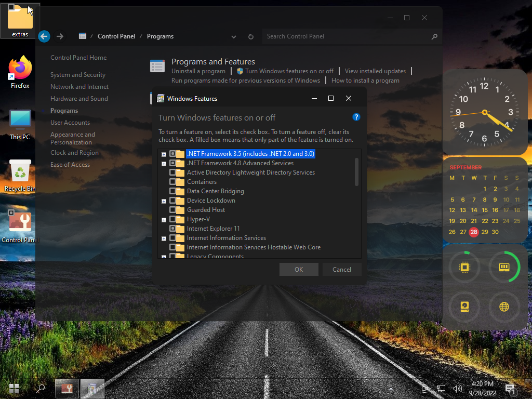The image size is (532, 399).
Task: Toggle the Internet Explorer 11 checkbox
Action: pos(172,229)
